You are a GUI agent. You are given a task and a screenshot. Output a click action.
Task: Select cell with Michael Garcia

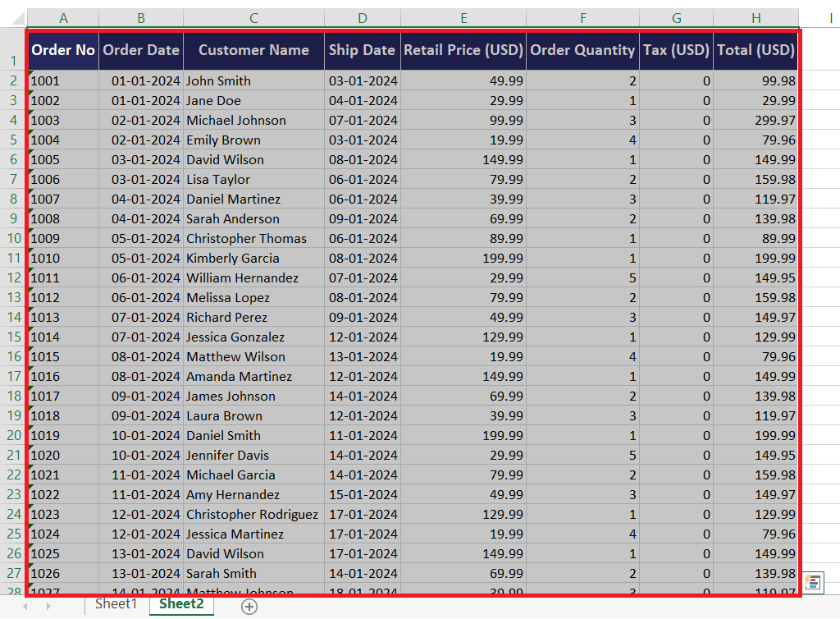254,475
